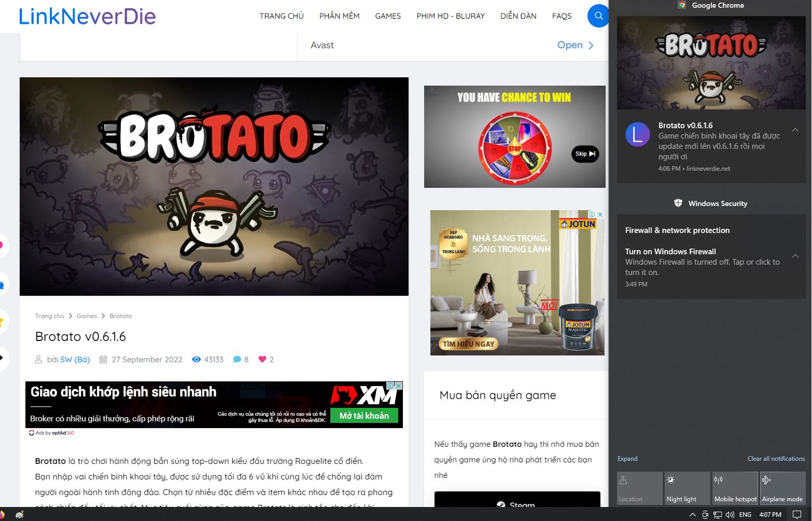Click the Action Center notification icon in taskbar
The width and height of the screenshot is (812, 521).
(797, 515)
